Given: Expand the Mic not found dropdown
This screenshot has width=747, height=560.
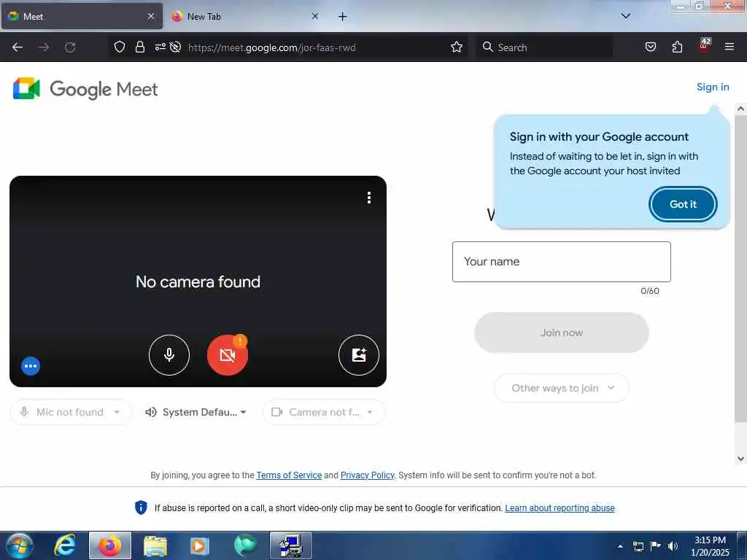Looking at the screenshot, I should (x=71, y=412).
